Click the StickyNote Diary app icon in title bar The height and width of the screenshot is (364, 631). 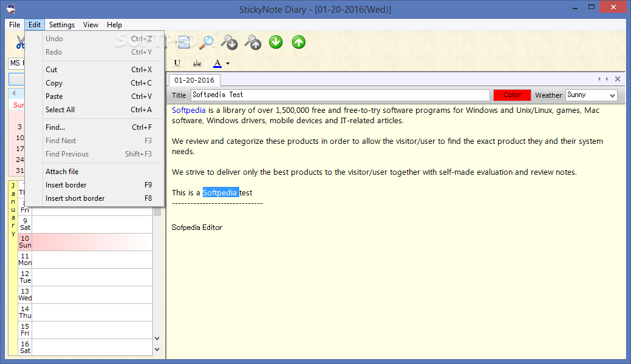pos(11,9)
